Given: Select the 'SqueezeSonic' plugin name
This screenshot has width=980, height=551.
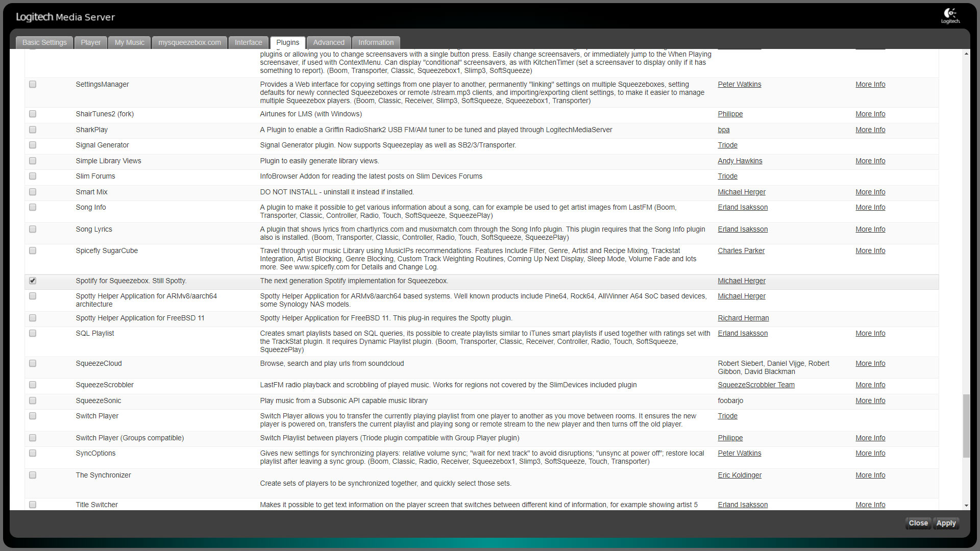Looking at the screenshot, I should coord(99,400).
